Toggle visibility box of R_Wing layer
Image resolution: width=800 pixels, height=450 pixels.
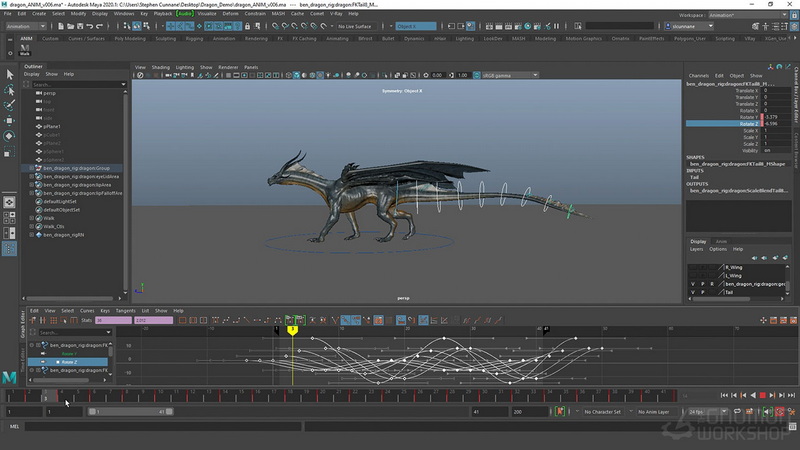[x=692, y=267]
